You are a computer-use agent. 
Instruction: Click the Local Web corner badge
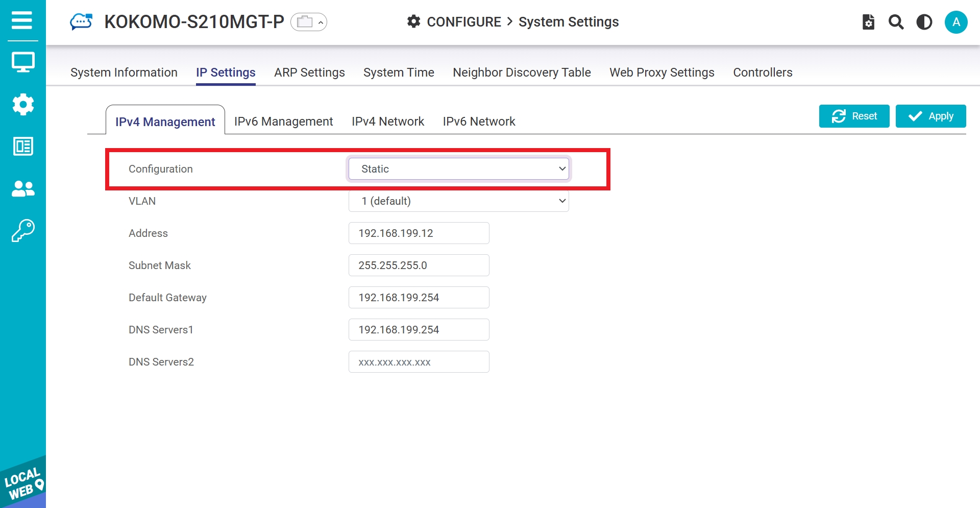point(22,483)
